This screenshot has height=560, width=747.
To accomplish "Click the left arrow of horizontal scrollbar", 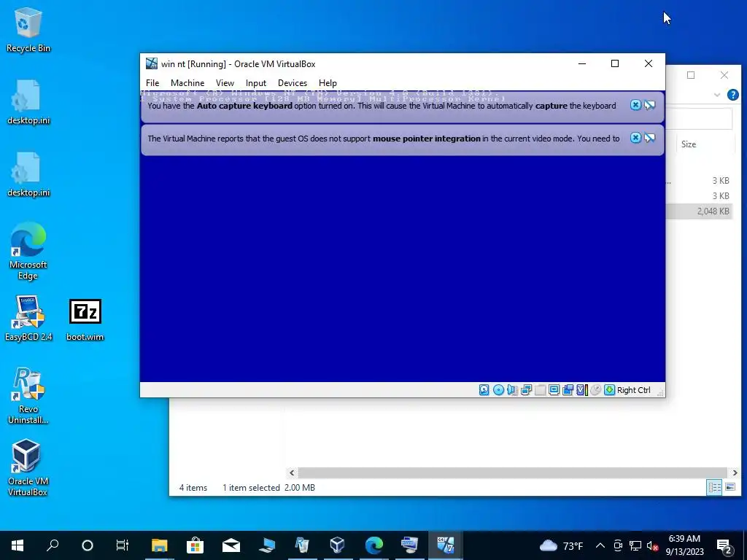I will (292, 472).
